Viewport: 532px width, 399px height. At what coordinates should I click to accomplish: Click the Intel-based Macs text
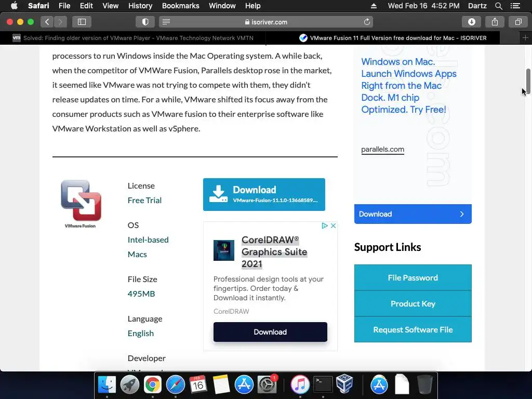tap(148, 247)
